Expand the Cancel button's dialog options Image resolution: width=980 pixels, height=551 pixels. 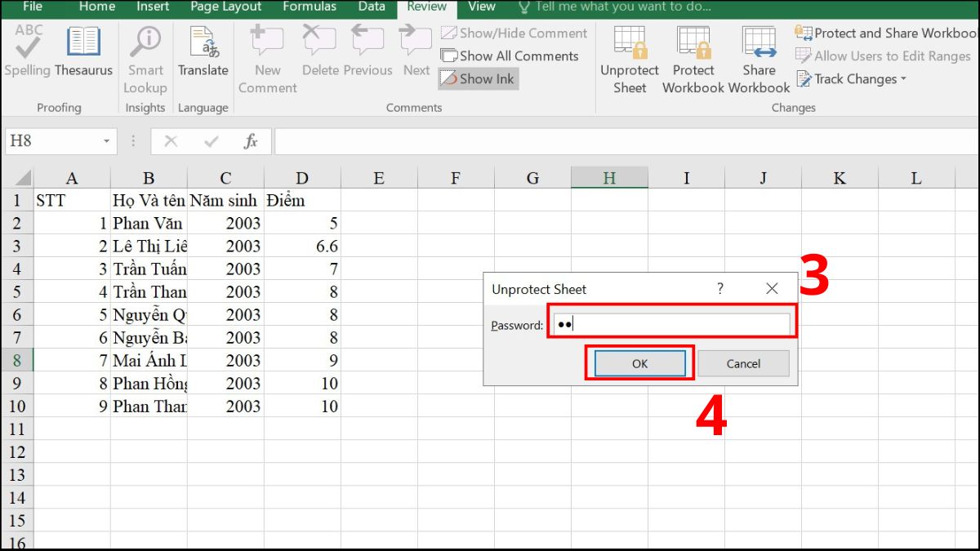[743, 363]
